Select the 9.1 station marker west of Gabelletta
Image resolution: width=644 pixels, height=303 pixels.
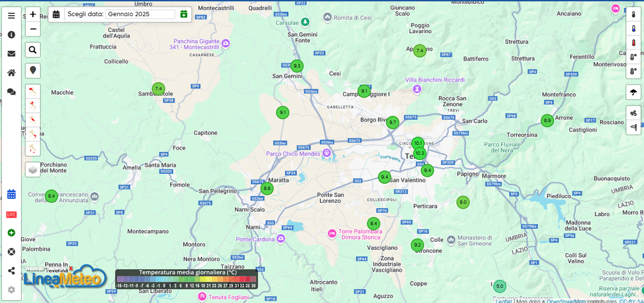(283, 113)
